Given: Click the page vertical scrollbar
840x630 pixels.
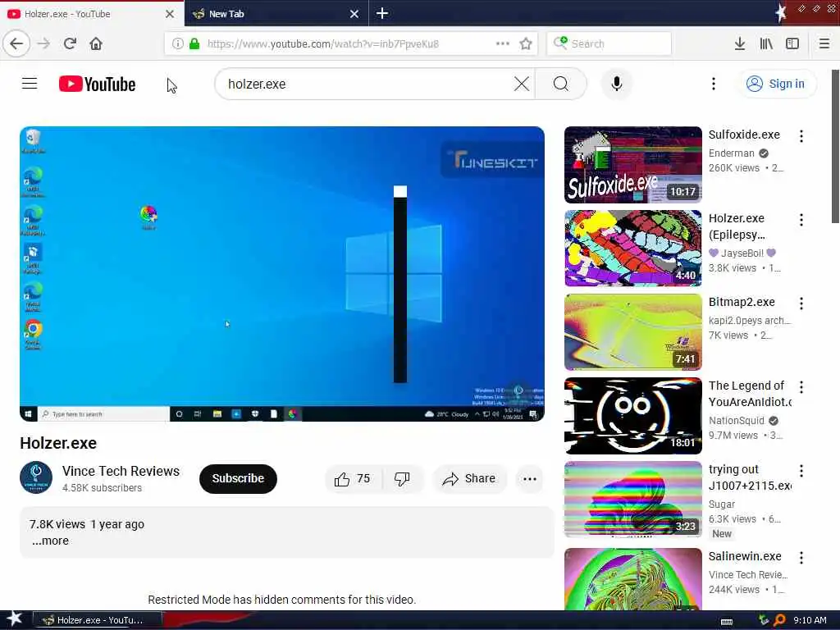Looking at the screenshot, I should click(x=835, y=146).
